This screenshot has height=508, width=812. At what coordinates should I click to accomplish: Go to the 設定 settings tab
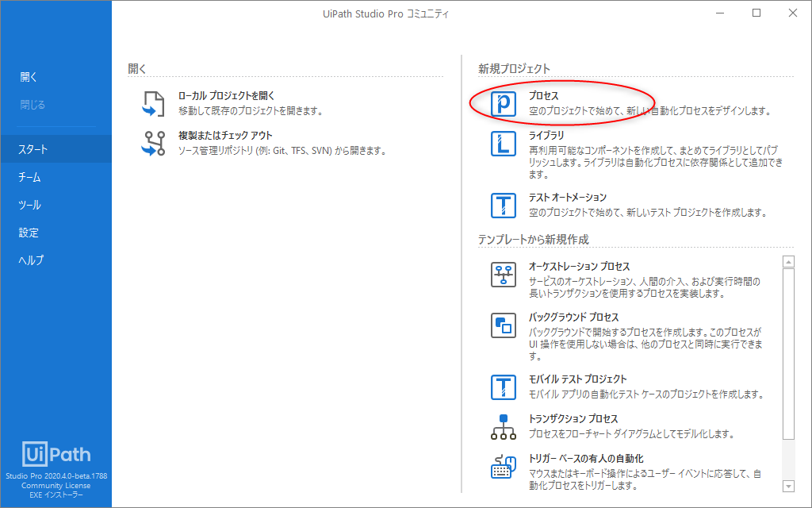click(x=29, y=233)
